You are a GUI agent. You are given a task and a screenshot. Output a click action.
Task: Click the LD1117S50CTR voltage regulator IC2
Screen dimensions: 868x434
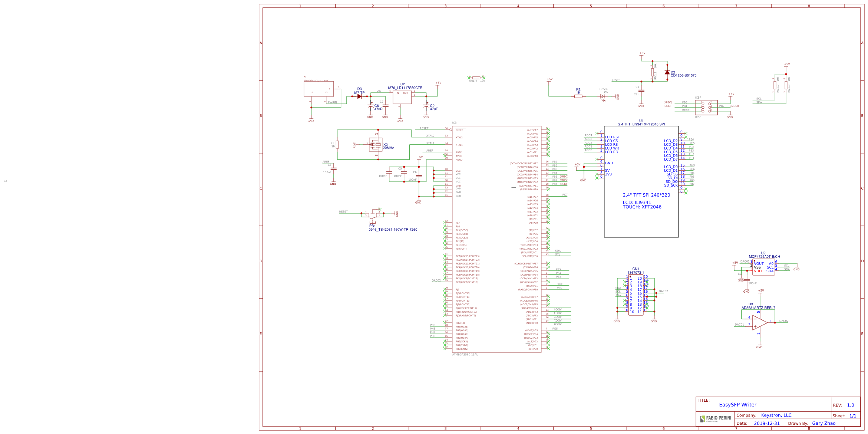pyautogui.click(x=402, y=96)
